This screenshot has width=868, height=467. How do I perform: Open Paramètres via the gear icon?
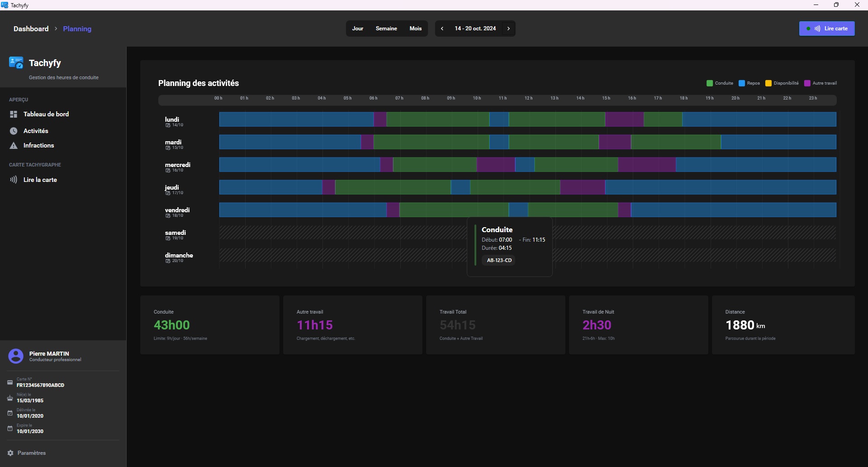pos(10,453)
